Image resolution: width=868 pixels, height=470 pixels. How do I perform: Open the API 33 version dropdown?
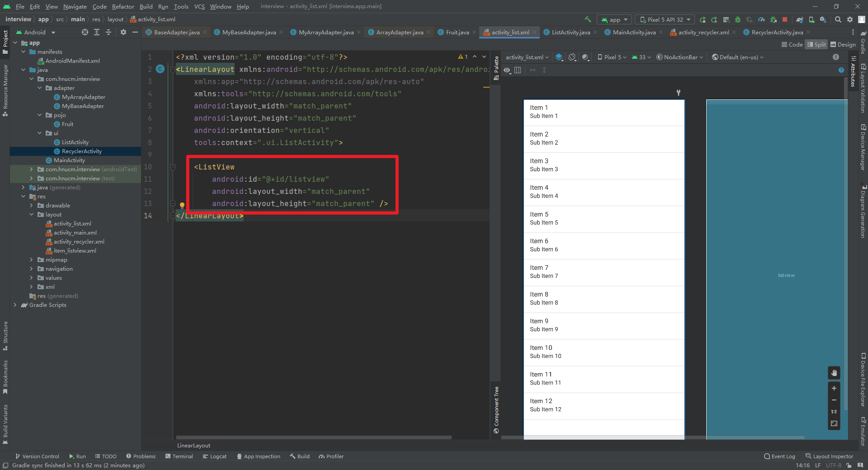click(x=641, y=57)
